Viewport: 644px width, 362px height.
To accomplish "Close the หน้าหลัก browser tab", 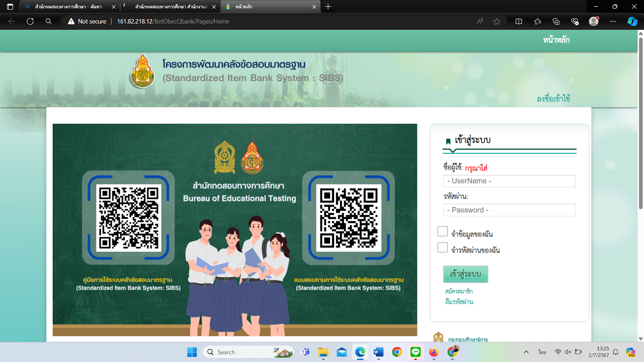I will [314, 7].
